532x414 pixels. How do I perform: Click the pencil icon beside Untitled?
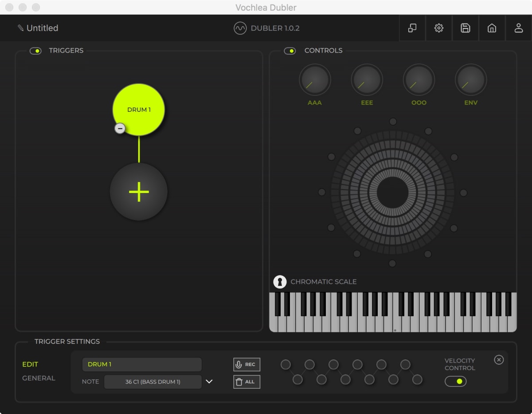point(20,28)
